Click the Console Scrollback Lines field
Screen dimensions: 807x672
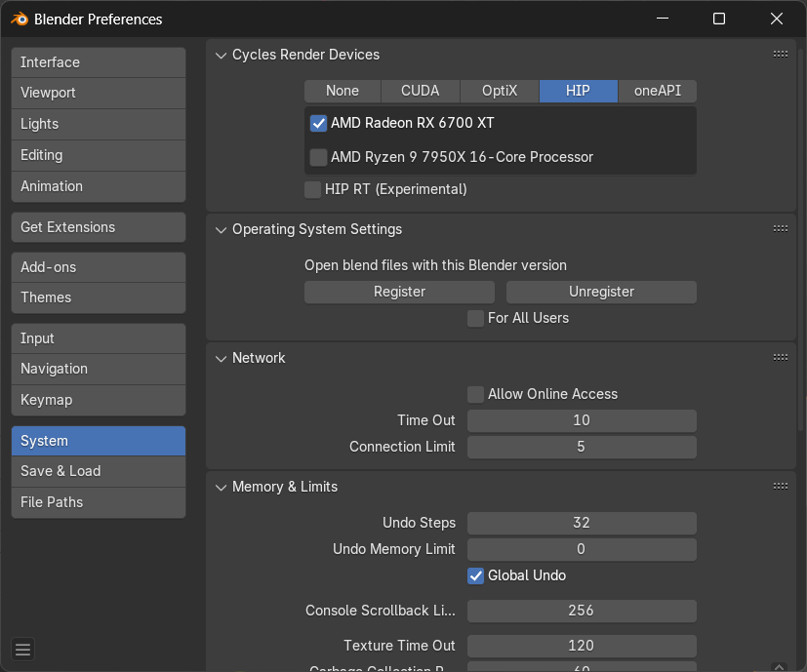(x=582, y=611)
